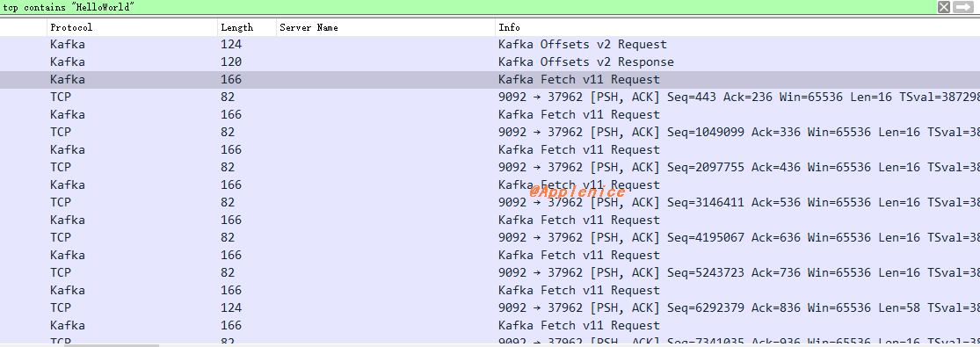Click inside the tcp contains "HelloWorld" filter field

(468, 7)
